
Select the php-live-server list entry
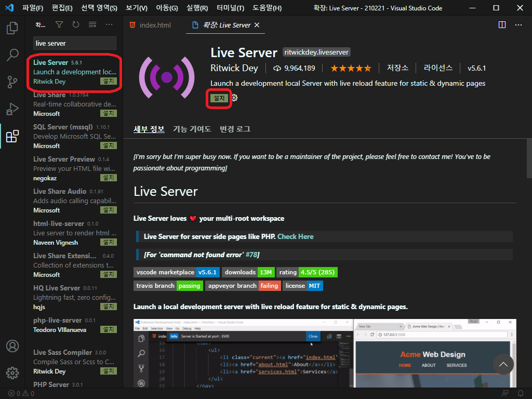(x=75, y=325)
